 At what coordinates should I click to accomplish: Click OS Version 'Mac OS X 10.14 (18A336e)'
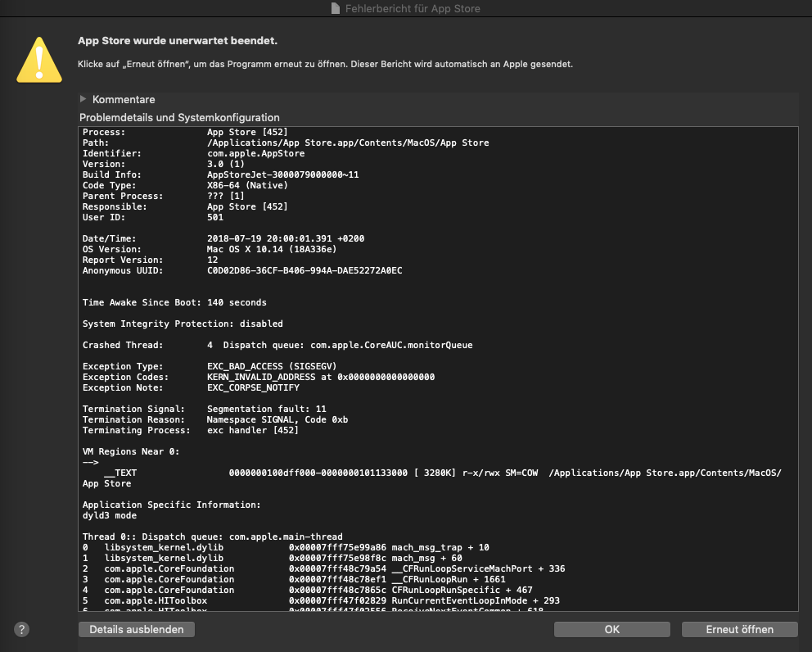pyautogui.click(x=272, y=249)
